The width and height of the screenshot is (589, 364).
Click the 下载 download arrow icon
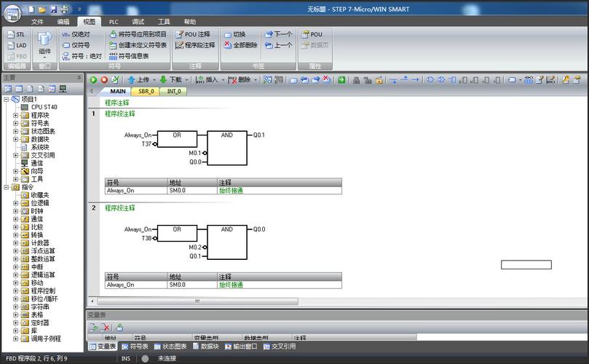coord(163,79)
